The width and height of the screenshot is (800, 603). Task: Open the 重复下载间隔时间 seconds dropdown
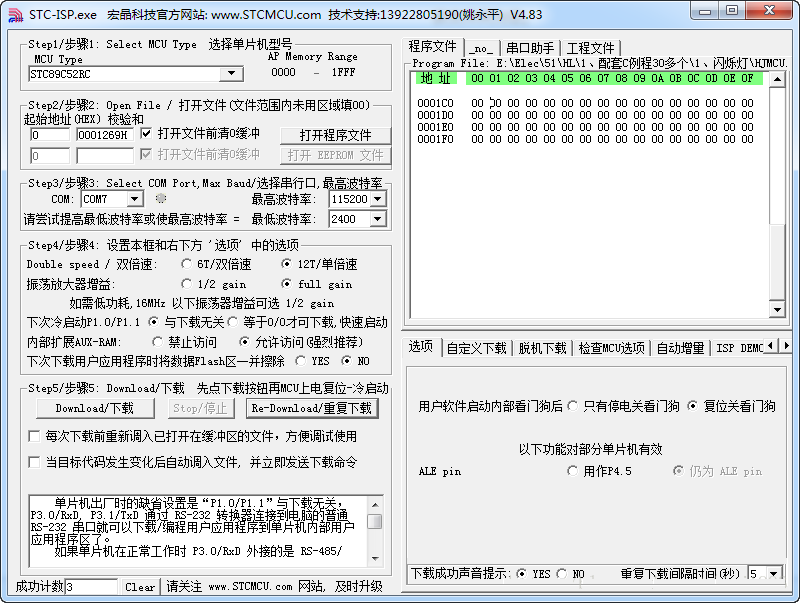click(x=773, y=574)
